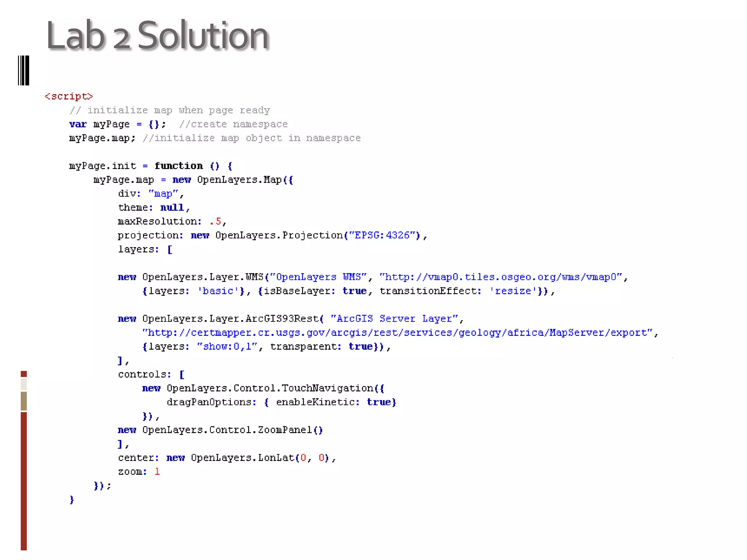
Task: Click the 'myPage.map;' statement
Action: point(102,138)
